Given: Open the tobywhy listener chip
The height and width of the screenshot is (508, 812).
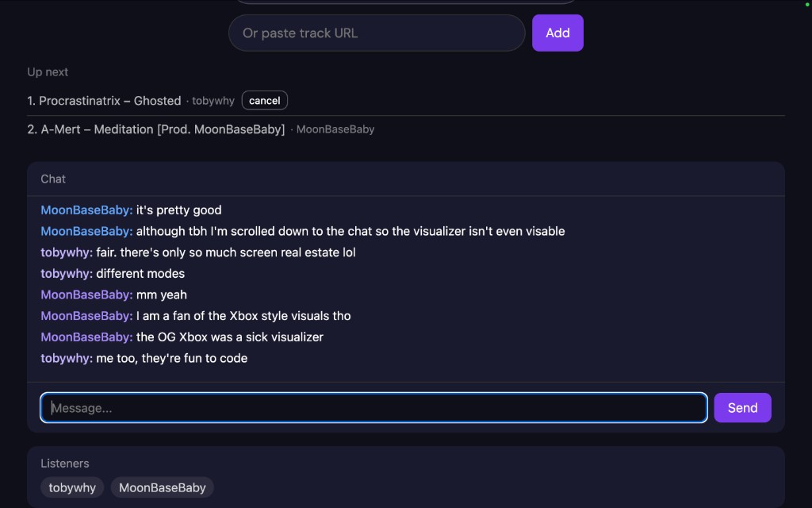Looking at the screenshot, I should pos(72,488).
